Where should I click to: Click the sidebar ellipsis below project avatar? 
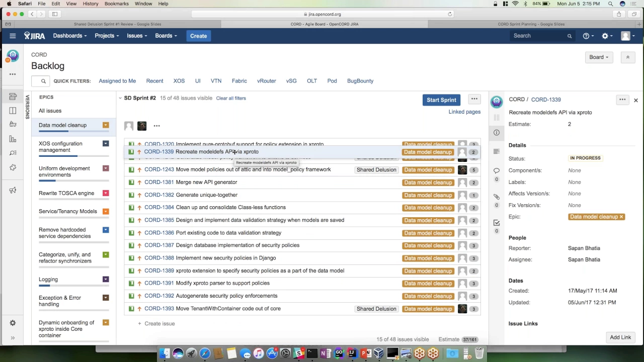pyautogui.click(x=13, y=74)
